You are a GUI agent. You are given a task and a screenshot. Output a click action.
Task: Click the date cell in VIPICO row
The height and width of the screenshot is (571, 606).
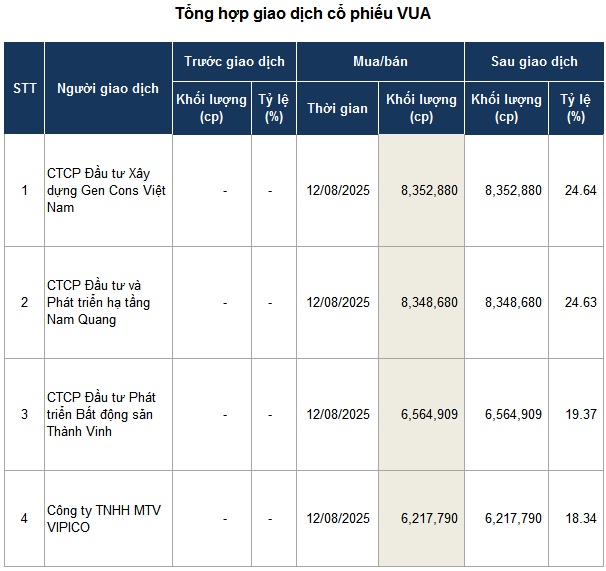338,518
